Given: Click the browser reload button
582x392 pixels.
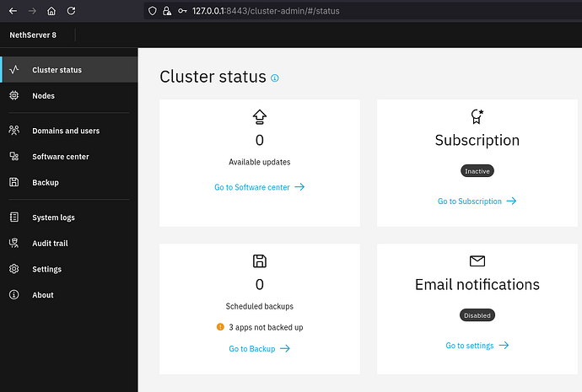Looking at the screenshot, I should click(x=71, y=11).
